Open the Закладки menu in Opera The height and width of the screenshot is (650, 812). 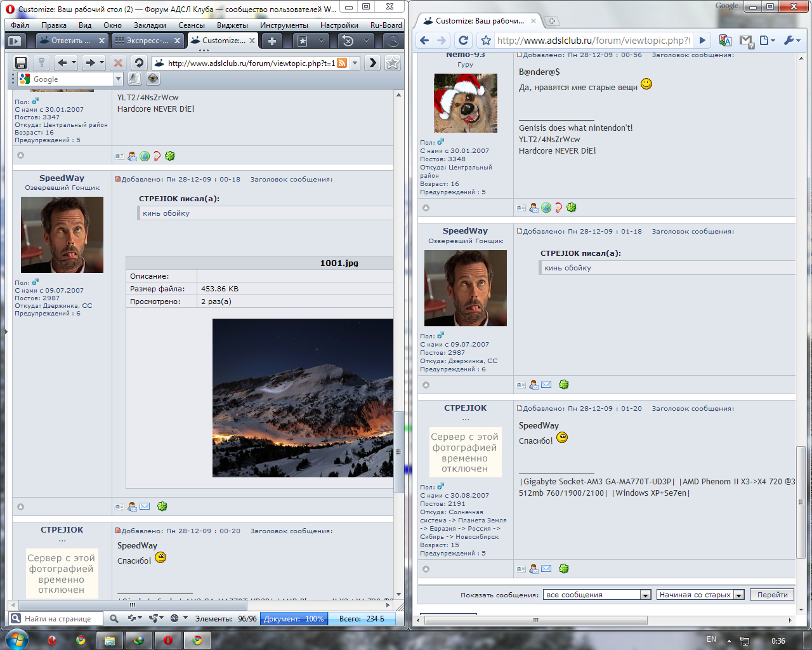150,25
